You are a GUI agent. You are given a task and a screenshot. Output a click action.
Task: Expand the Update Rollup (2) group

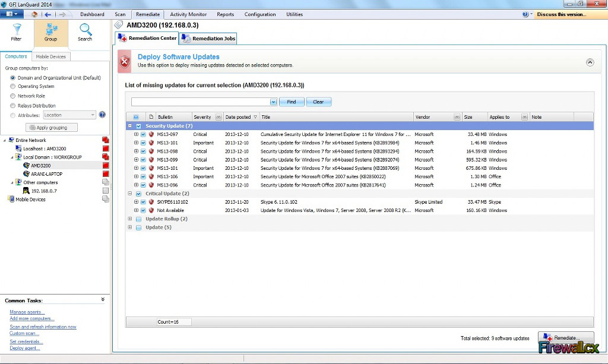click(130, 219)
